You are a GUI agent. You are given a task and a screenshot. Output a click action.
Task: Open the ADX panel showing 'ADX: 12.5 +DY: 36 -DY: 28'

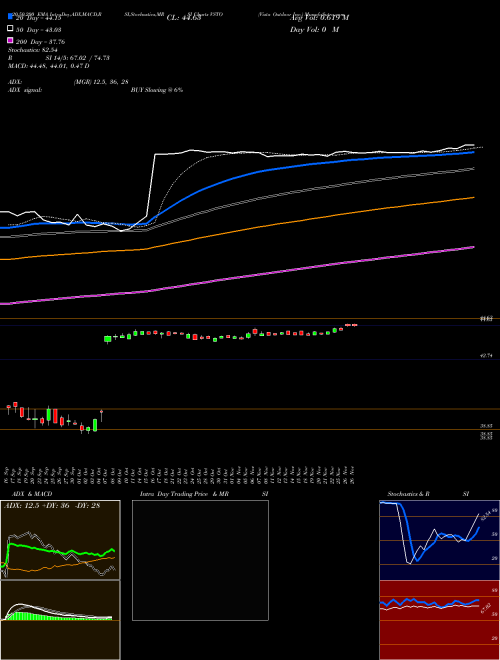click(x=60, y=540)
